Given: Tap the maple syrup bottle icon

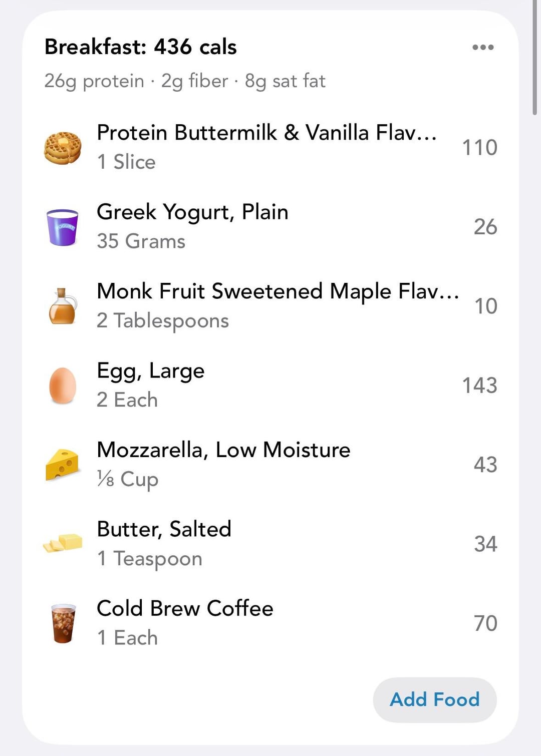Looking at the screenshot, I should pos(63,306).
